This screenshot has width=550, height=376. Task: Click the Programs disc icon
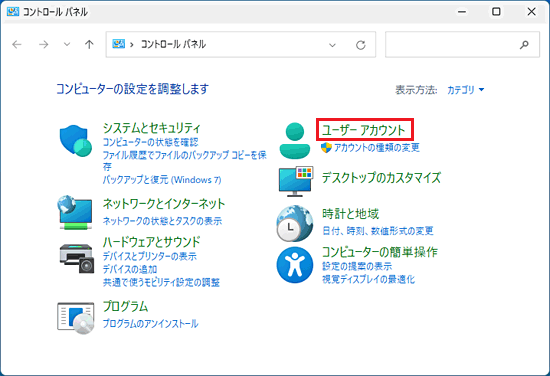75,318
